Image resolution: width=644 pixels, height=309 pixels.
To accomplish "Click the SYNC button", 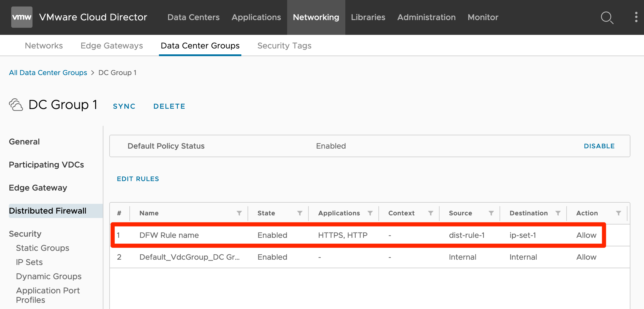I will click(124, 106).
